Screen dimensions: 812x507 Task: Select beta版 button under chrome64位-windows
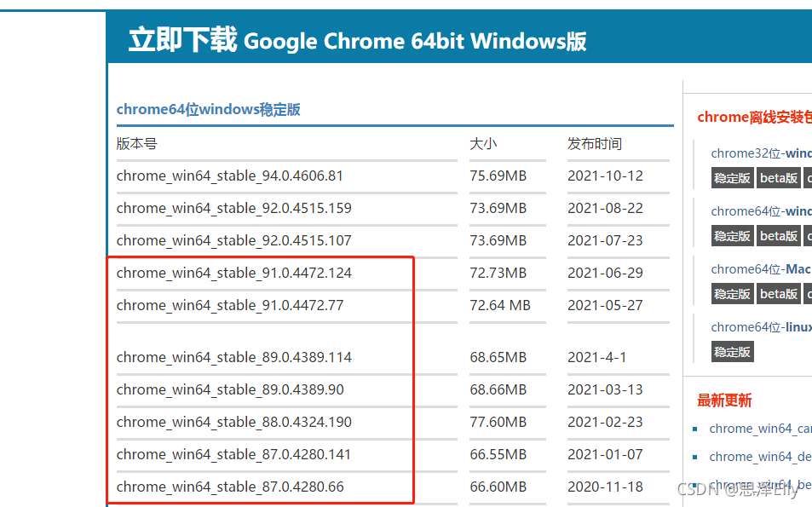point(779,236)
